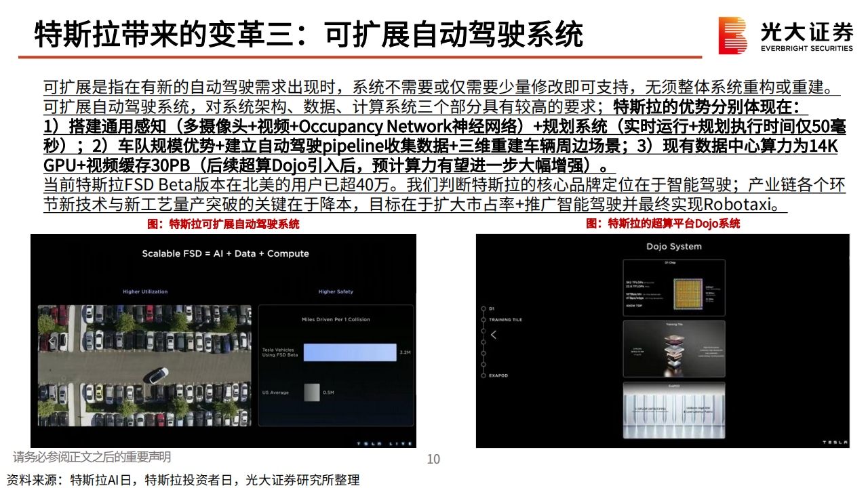
Task: Click the US Average 0.5M bar
Action: pos(311,392)
